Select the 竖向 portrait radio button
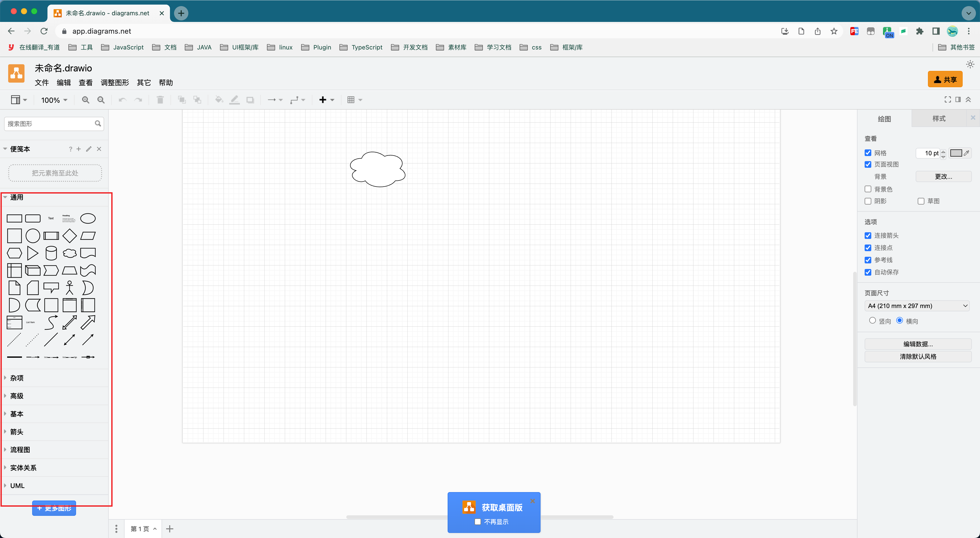 (872, 321)
